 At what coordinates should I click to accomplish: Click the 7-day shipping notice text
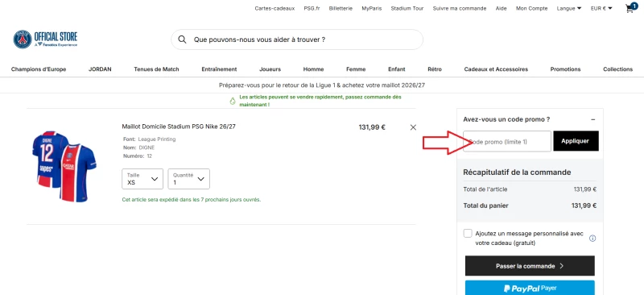pyautogui.click(x=192, y=200)
